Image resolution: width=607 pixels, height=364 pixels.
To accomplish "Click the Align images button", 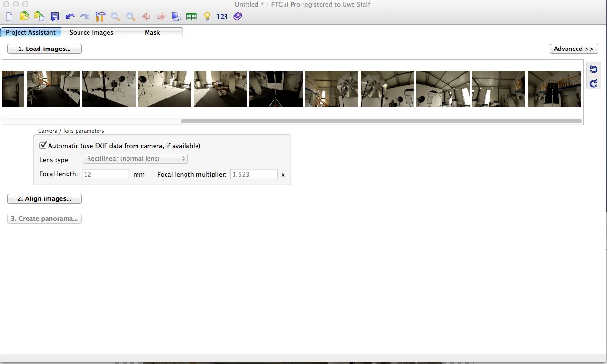I will tap(44, 199).
